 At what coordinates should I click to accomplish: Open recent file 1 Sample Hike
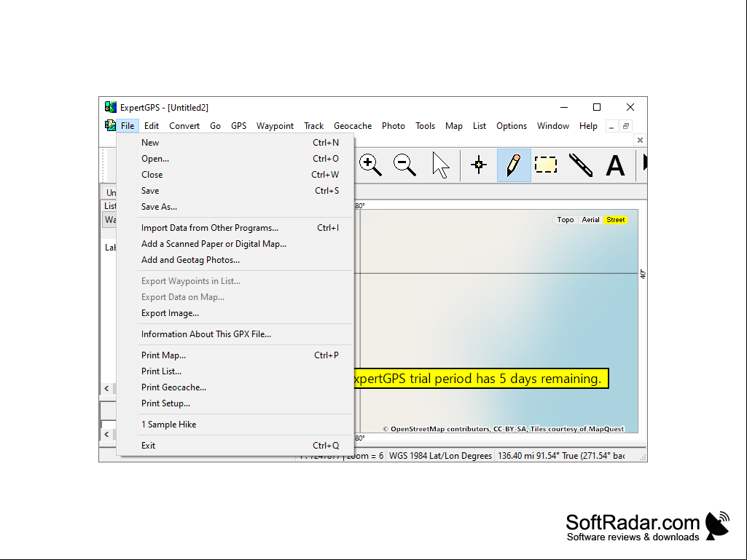click(x=235, y=425)
